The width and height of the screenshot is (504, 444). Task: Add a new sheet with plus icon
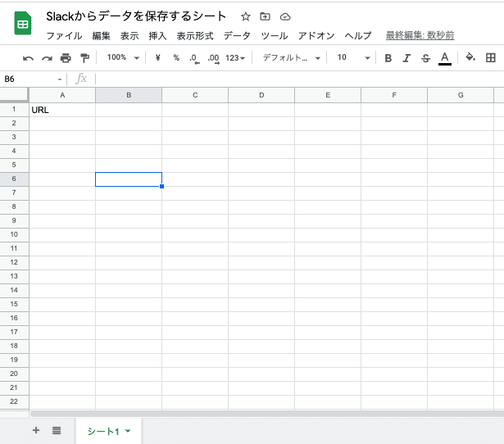(x=36, y=430)
